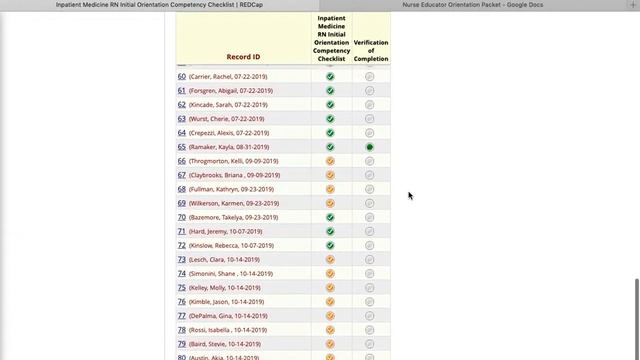The image size is (640, 360).
Task: Open record 61 Forsgren, Abigail
Action: click(x=182, y=91)
